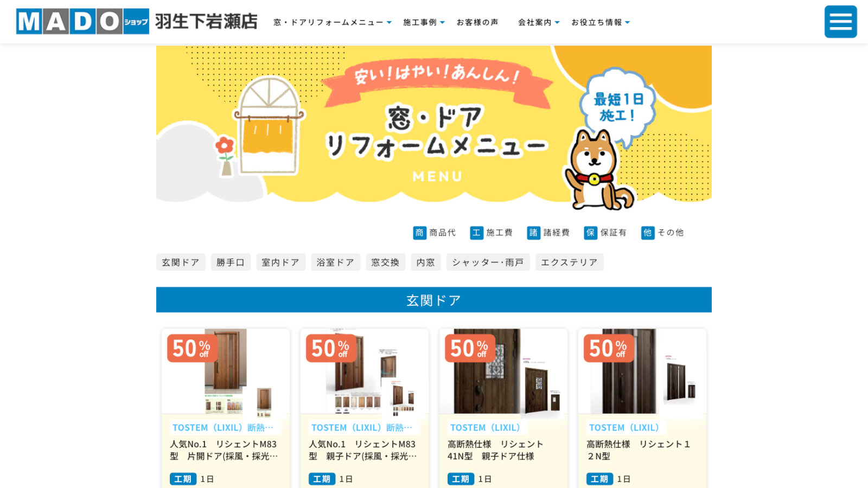
Task: Open the blue hamburger menu
Action: [840, 22]
